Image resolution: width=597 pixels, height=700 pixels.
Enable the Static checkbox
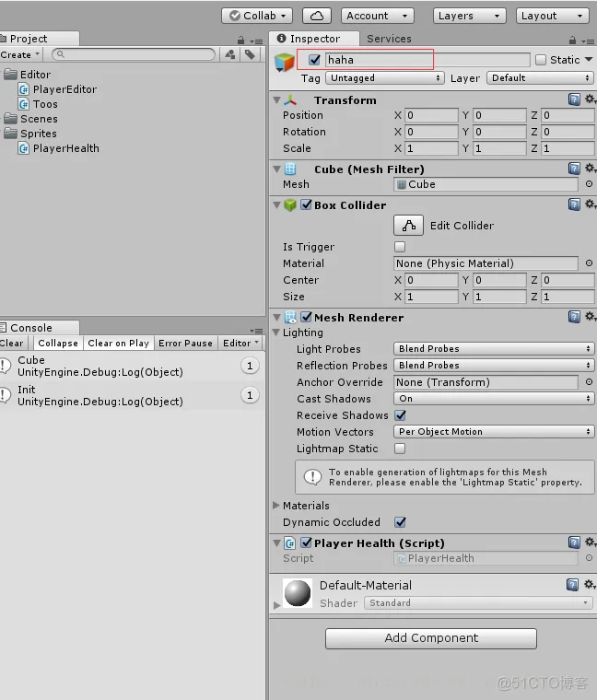tap(541, 60)
